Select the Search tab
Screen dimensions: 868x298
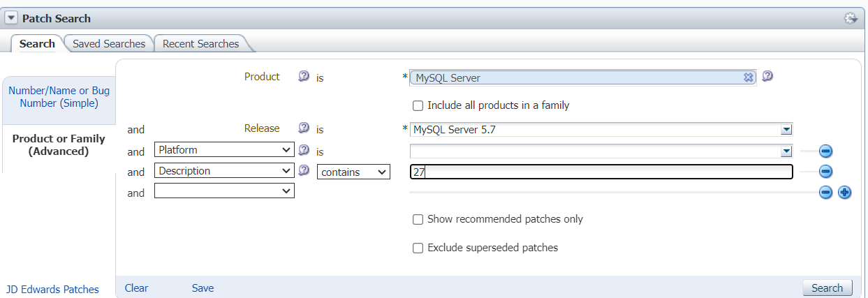pos(37,43)
